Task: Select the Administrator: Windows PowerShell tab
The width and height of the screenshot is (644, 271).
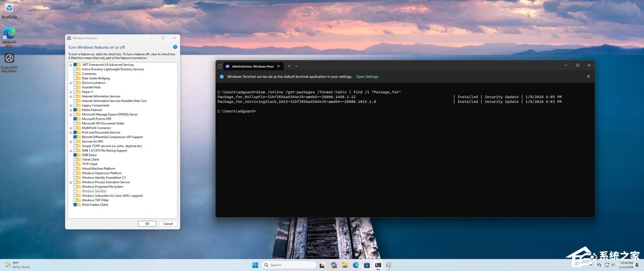Action: (254, 66)
